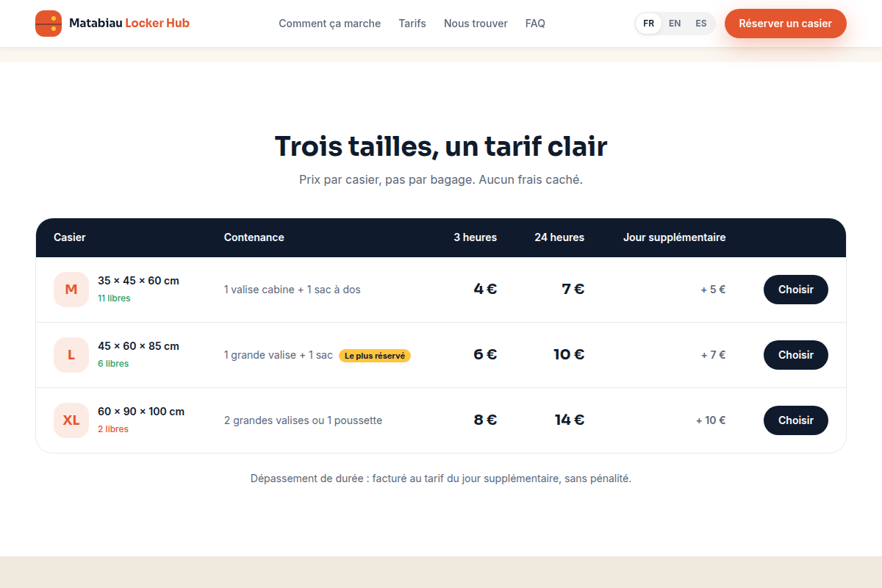Switch language to FR

[x=648, y=24]
